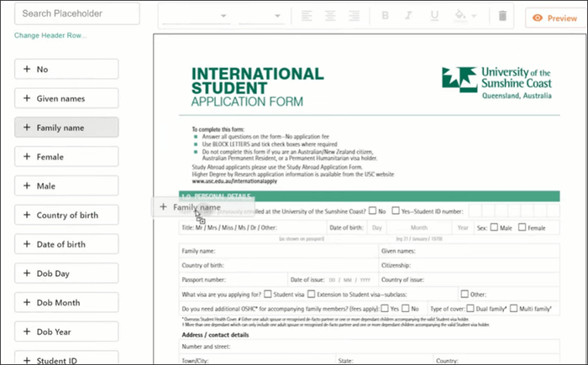This screenshot has width=588, height=365.
Task: Open the second toolbar dropdown
Action: tap(261, 16)
